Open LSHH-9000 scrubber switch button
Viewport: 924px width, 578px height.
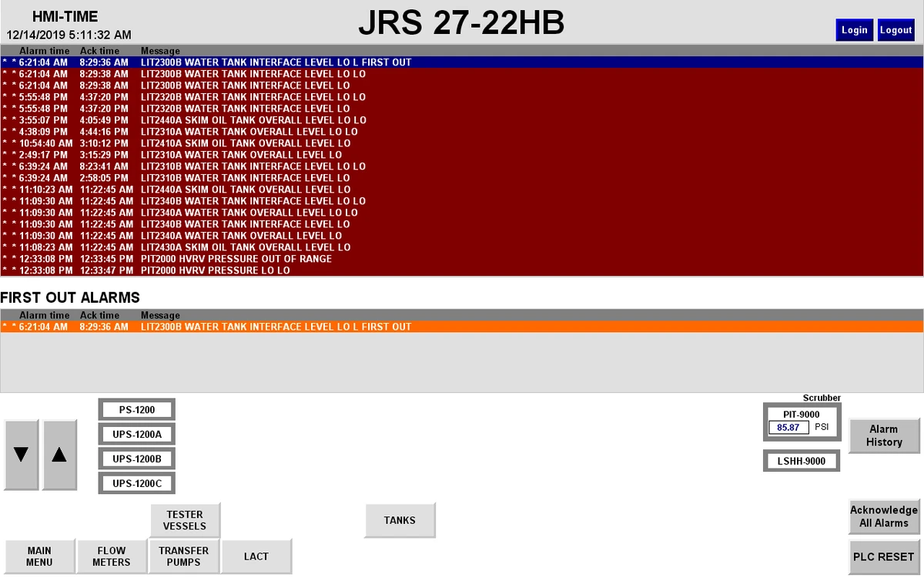(802, 461)
